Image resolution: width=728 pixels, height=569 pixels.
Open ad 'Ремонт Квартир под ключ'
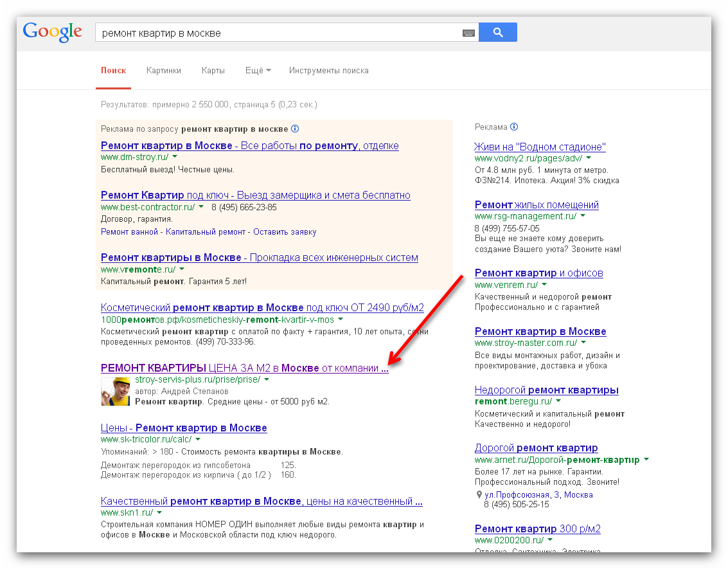(x=255, y=195)
